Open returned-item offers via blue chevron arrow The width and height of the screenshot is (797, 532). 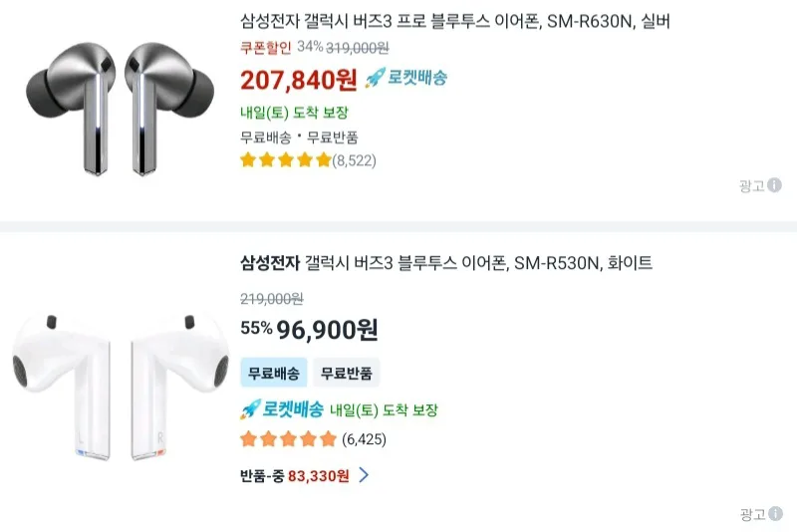pos(364,475)
